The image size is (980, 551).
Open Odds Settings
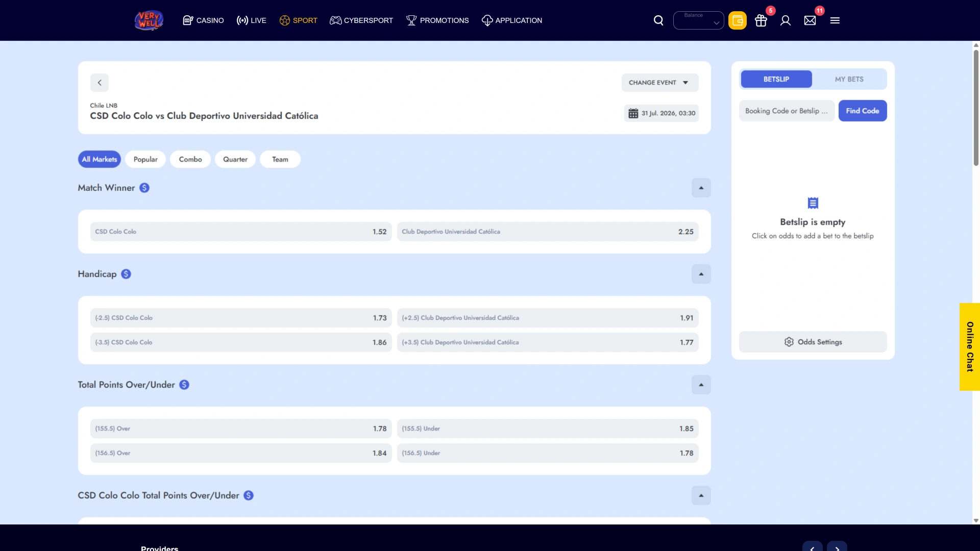(813, 342)
